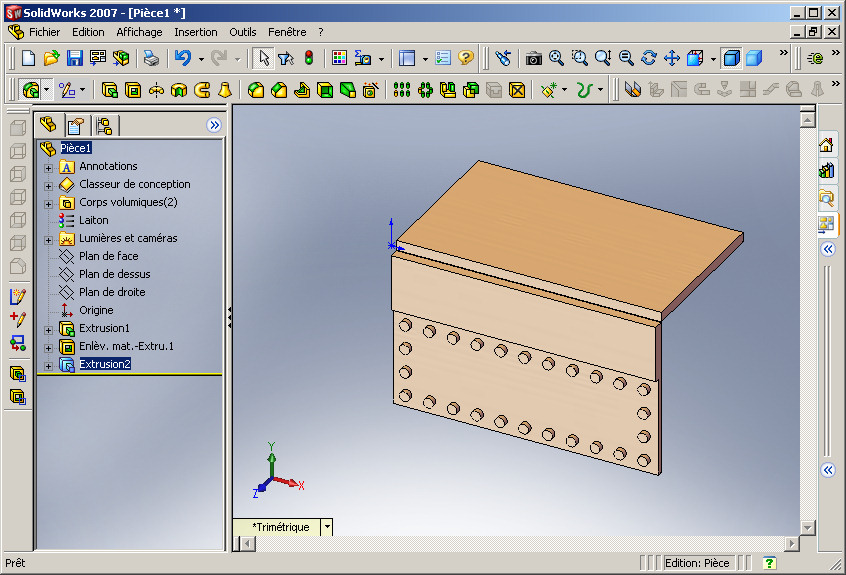846x575 pixels.
Task: Open the Undo arrow icon
Action: click(183, 58)
